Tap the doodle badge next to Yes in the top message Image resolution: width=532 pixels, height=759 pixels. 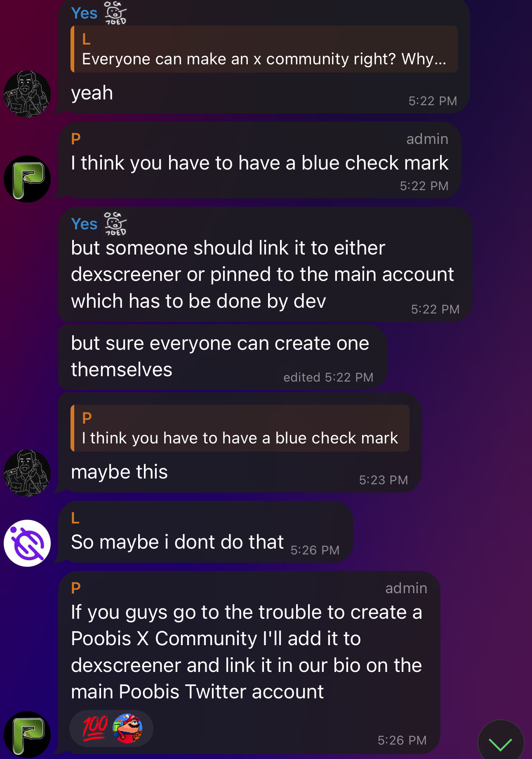(x=115, y=13)
